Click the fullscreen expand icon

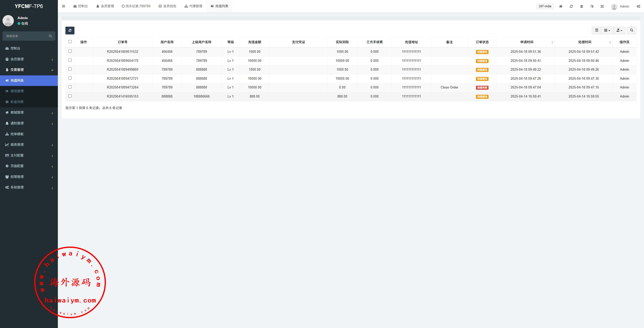602,6
